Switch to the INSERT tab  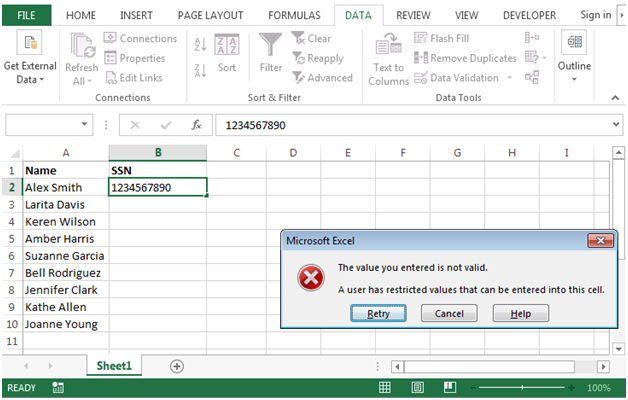coord(136,15)
